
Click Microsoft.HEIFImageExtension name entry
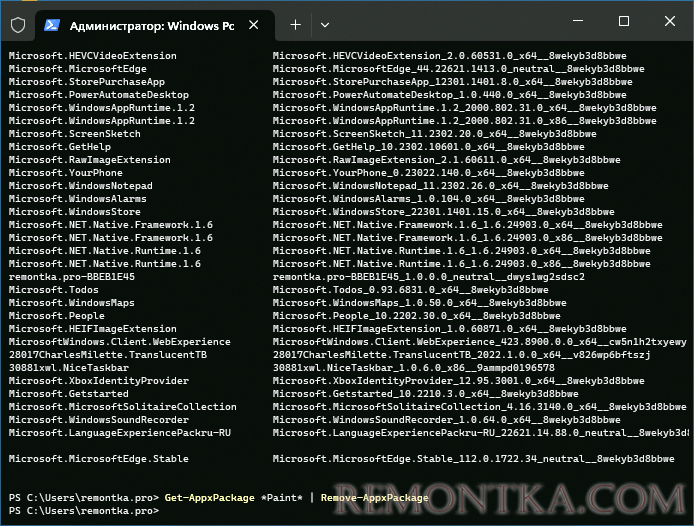click(x=93, y=329)
